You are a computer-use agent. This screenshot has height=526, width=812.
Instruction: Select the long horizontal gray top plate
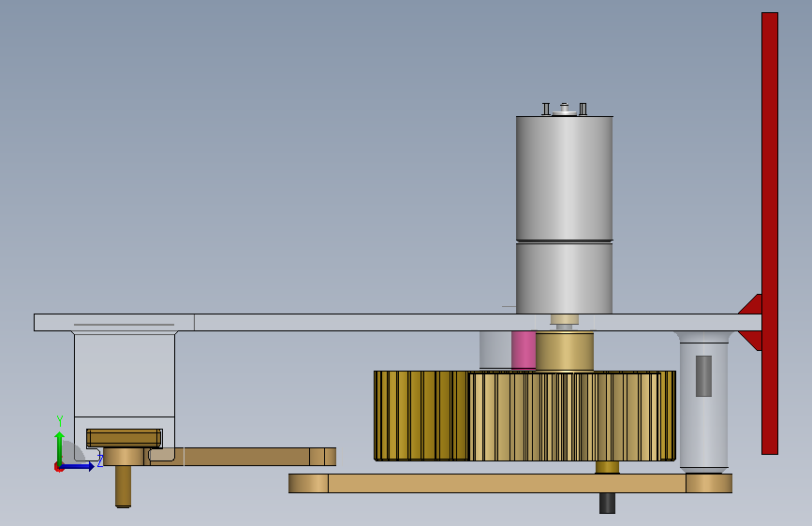pyautogui.click(x=397, y=322)
